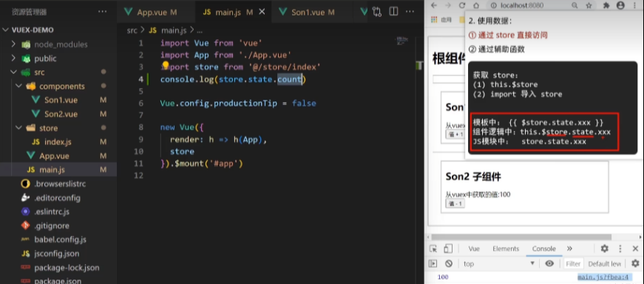The width and height of the screenshot is (644, 284).
Task: Open .editorconfig file
Action: [58, 197]
